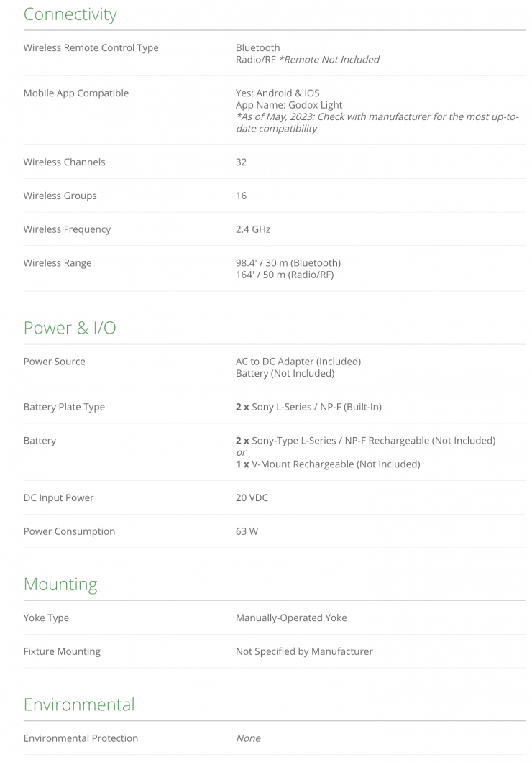Click the 2.4 GHz wireless frequency value

coord(252,229)
